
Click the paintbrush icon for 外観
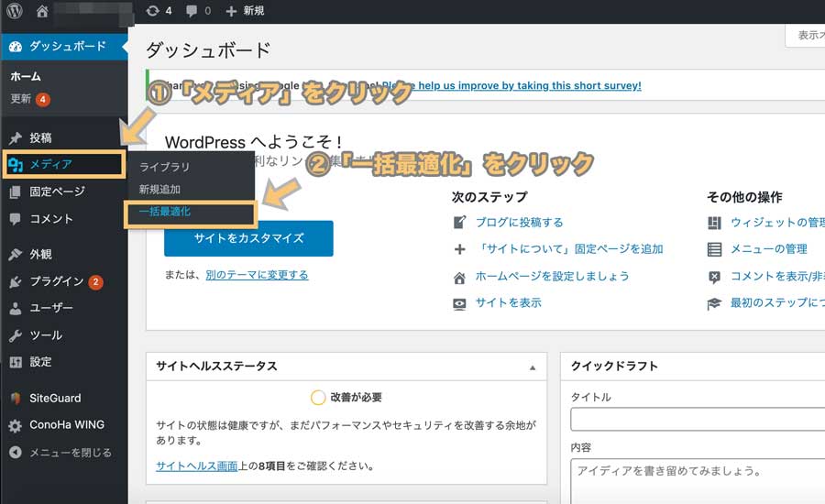coord(16,255)
